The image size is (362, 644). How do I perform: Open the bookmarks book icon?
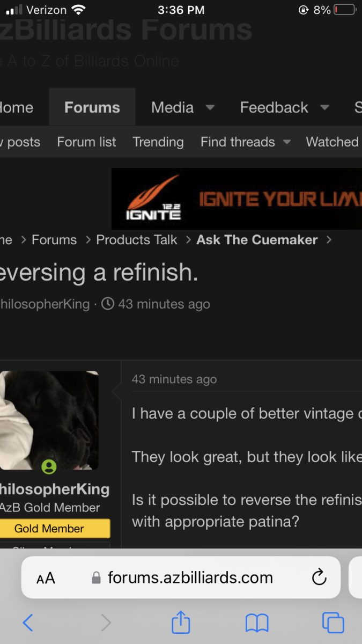tap(257, 623)
